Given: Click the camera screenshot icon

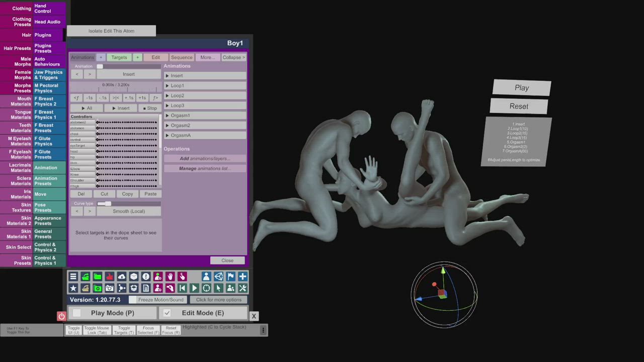Looking at the screenshot, I should pyautogui.click(x=110, y=288).
